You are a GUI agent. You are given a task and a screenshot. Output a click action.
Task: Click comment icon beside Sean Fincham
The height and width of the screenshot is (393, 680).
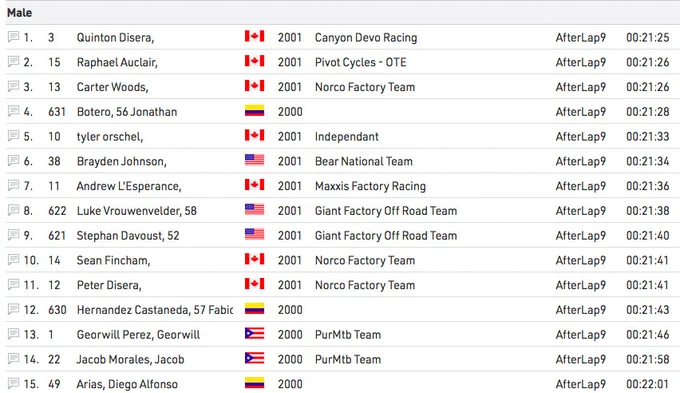click(13, 259)
